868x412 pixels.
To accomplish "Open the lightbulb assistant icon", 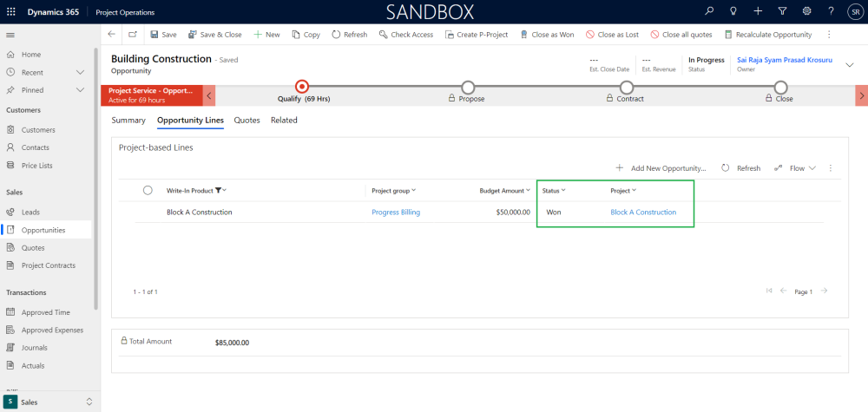I will coord(733,11).
